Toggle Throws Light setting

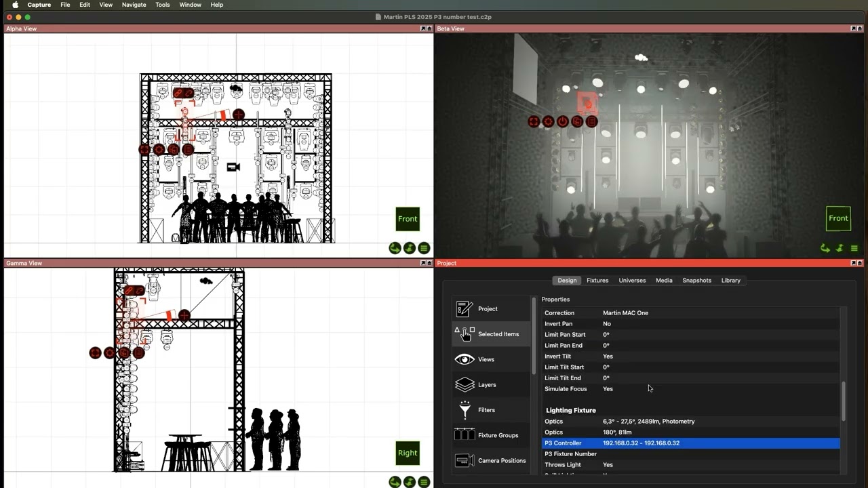click(607, 464)
